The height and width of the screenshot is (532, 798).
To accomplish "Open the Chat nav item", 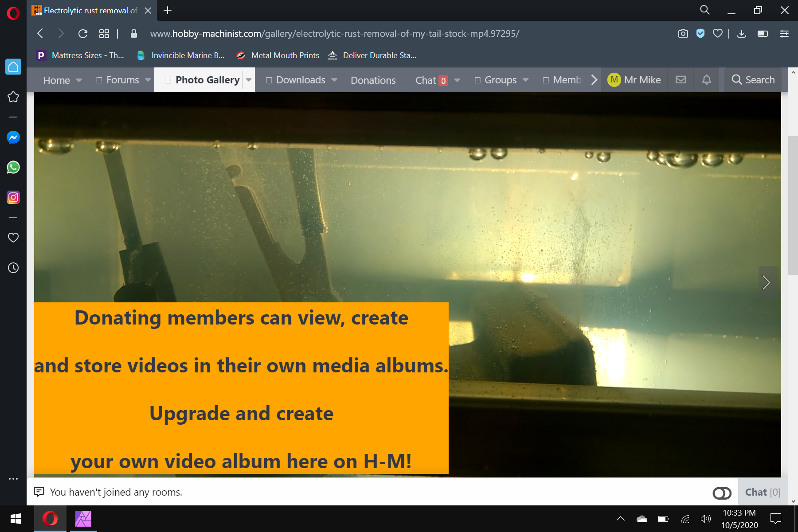I will pyautogui.click(x=431, y=80).
